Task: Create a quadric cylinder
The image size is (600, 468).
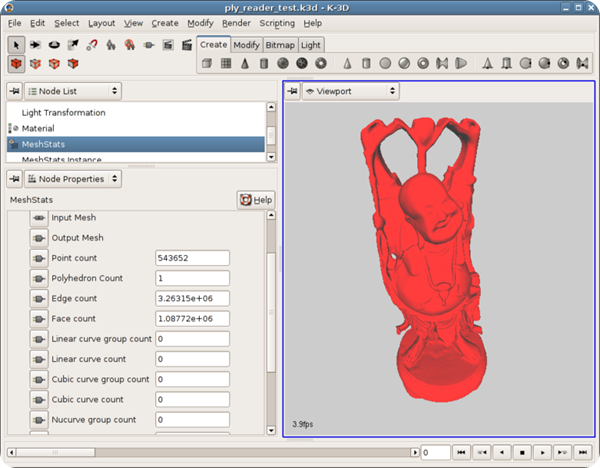Action: tap(366, 63)
